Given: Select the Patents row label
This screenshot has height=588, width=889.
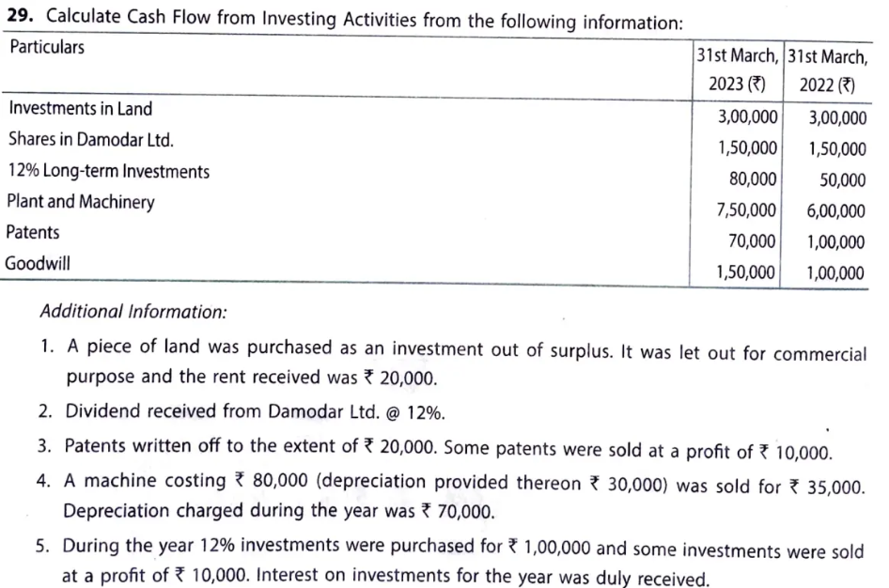Looking at the screenshot, I should coord(32,232).
